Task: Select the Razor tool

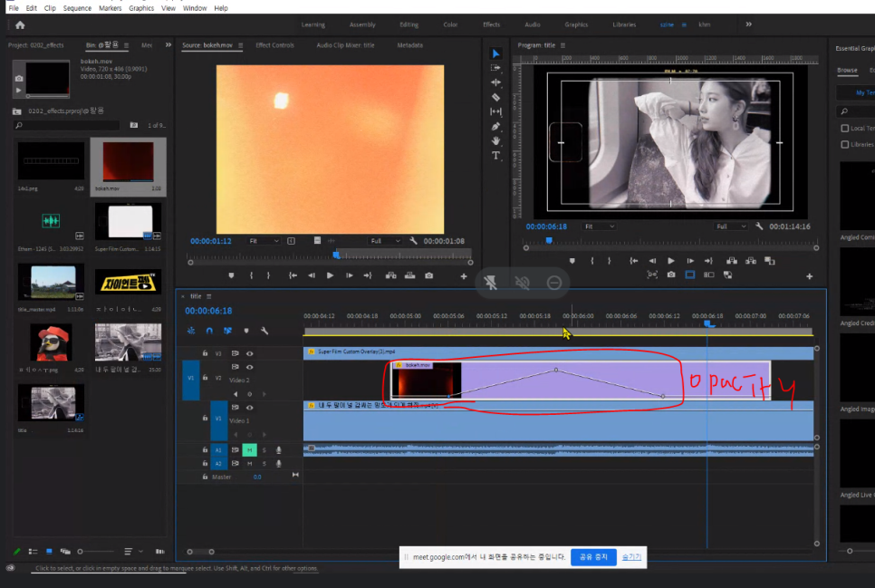Action: 495,97
